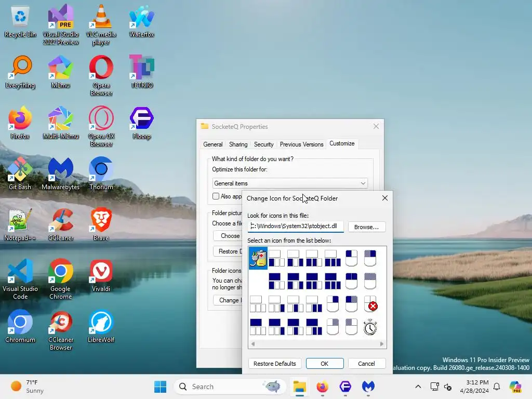This screenshot has height=399, width=532.
Task: Click left arrow of icon list scrollbar
Action: click(253, 344)
